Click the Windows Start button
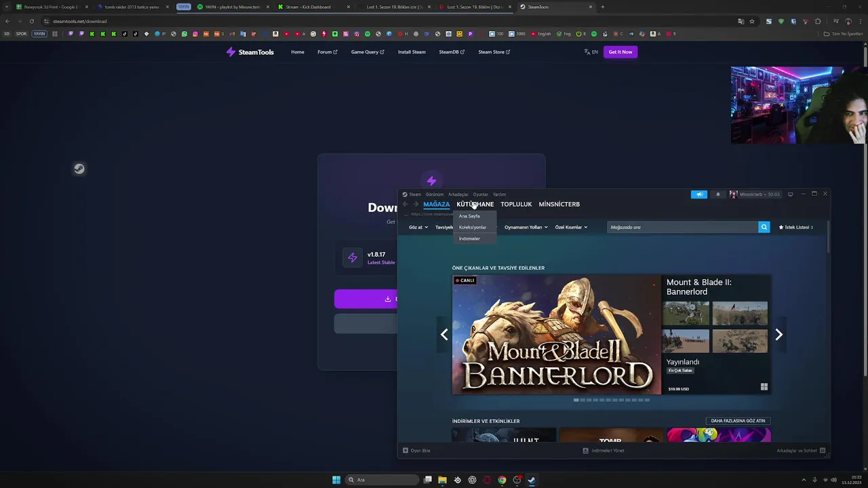The height and width of the screenshot is (488, 868). (336, 480)
